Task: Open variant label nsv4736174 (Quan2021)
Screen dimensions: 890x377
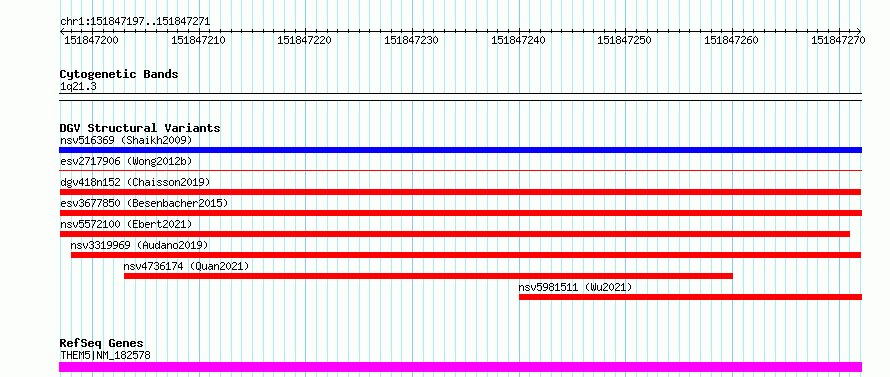Action: click(x=186, y=266)
